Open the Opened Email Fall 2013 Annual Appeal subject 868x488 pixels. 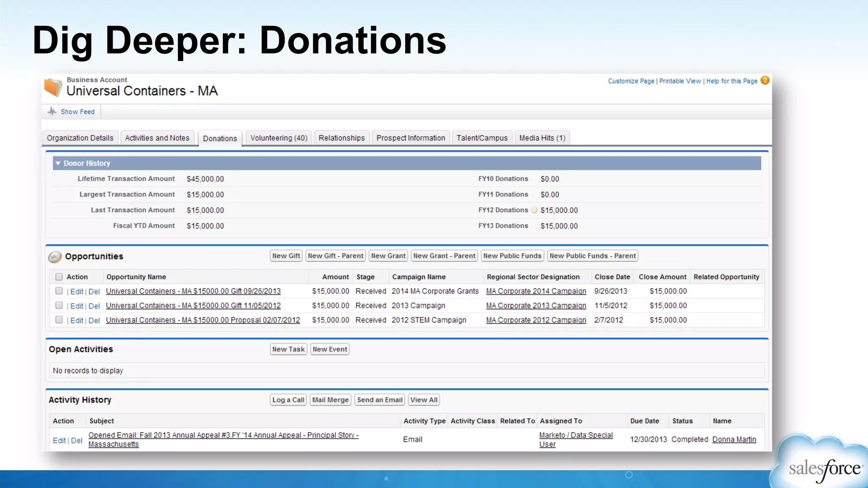(223, 440)
